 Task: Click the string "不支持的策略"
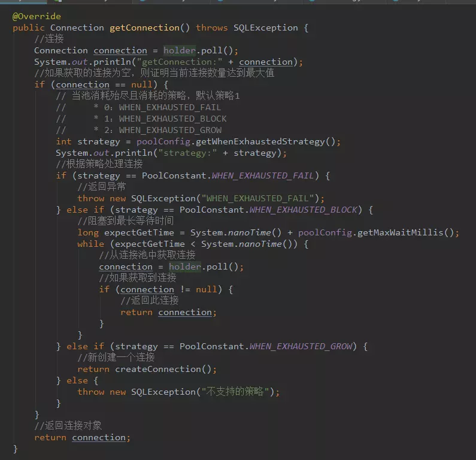(x=235, y=392)
